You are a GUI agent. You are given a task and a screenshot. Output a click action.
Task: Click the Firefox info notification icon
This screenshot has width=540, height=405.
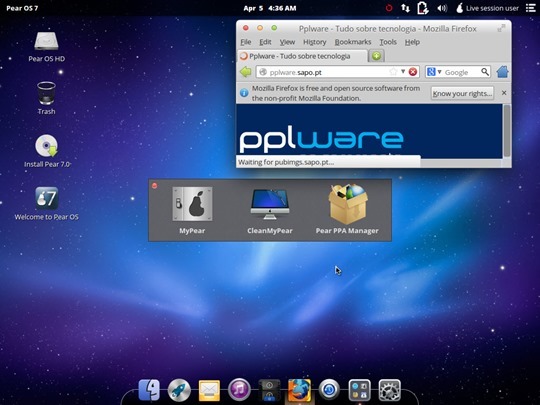click(244, 93)
